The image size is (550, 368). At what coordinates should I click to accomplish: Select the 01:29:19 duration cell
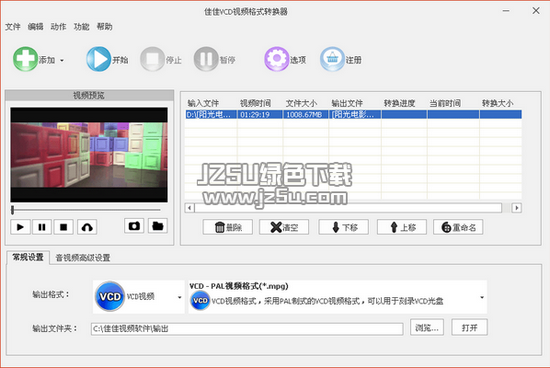point(260,114)
